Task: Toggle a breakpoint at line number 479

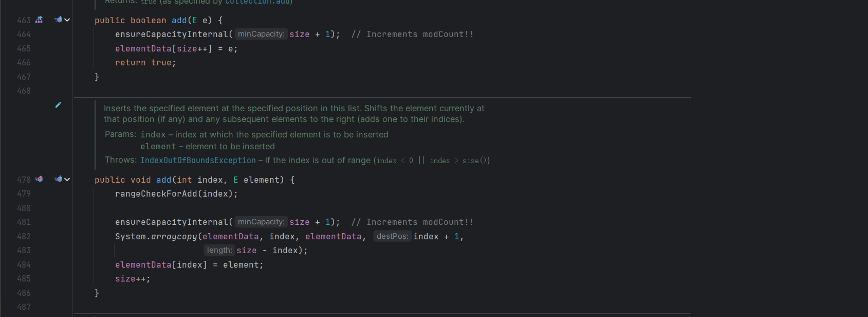Action: (x=24, y=194)
